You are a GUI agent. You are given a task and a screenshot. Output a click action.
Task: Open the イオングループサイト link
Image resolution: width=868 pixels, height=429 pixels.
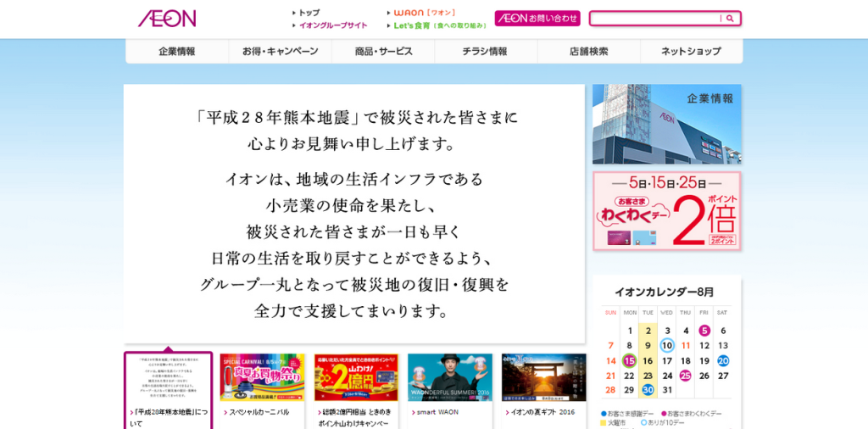332,25
